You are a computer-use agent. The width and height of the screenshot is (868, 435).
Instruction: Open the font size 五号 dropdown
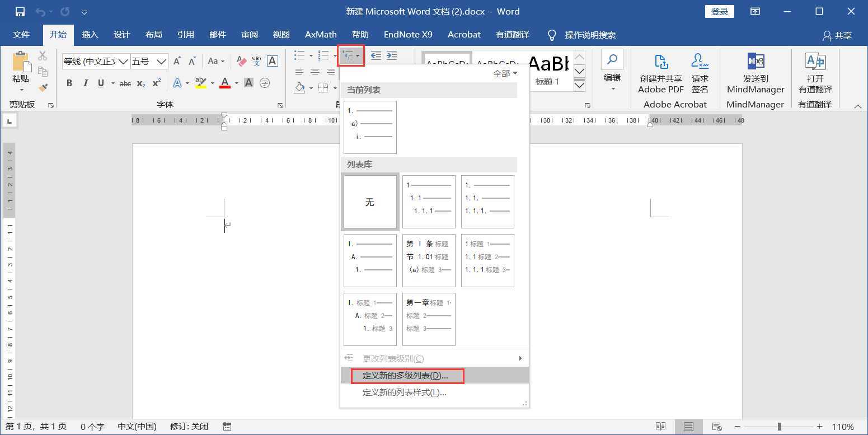point(162,61)
